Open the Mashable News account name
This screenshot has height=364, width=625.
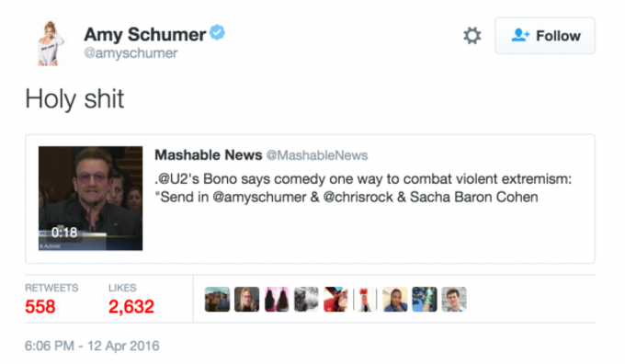209,154
